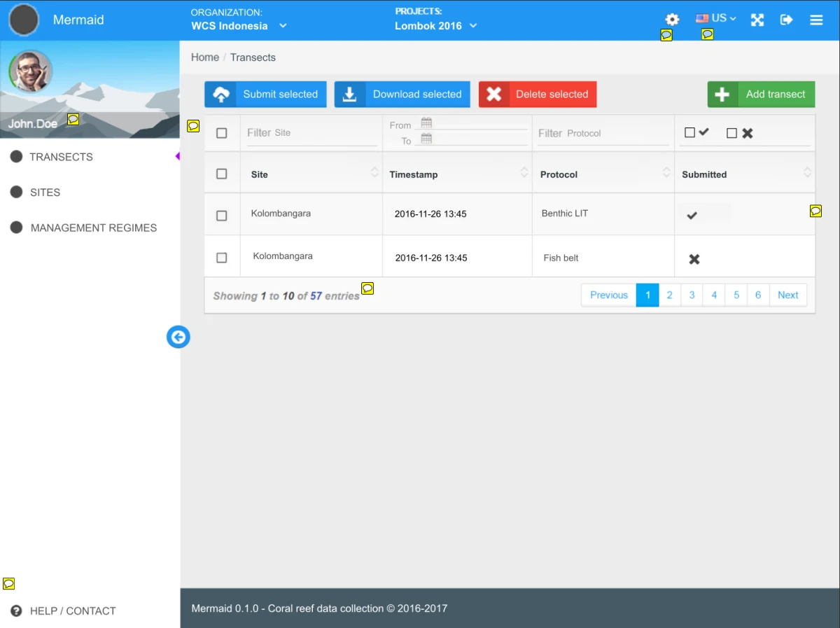Image resolution: width=840 pixels, height=628 pixels.
Task: Go to Next page
Action: [x=788, y=295]
